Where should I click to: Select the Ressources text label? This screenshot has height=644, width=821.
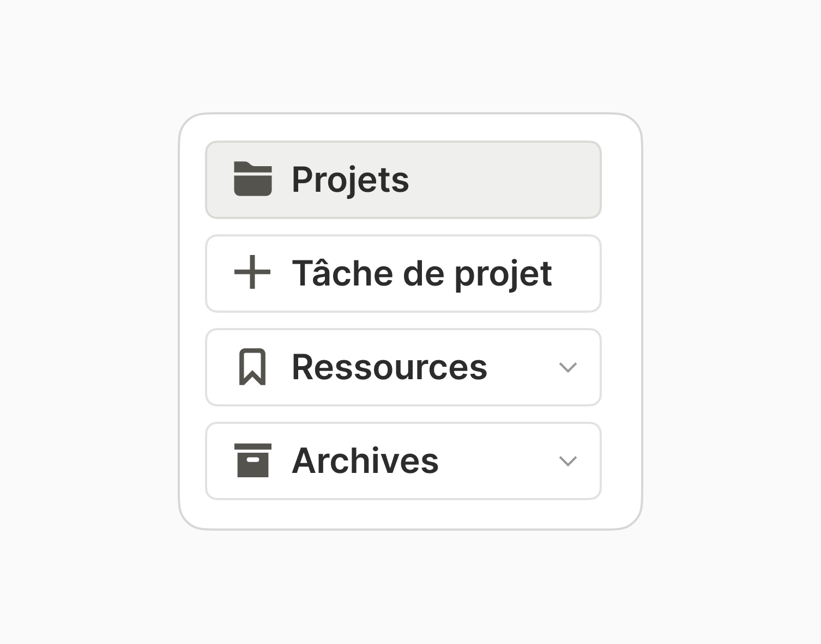389,367
